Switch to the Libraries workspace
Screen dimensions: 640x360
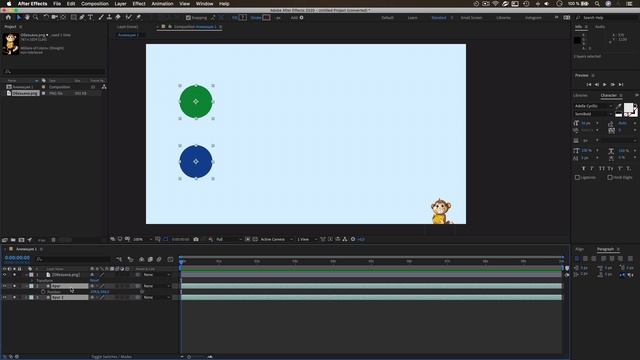(503, 18)
